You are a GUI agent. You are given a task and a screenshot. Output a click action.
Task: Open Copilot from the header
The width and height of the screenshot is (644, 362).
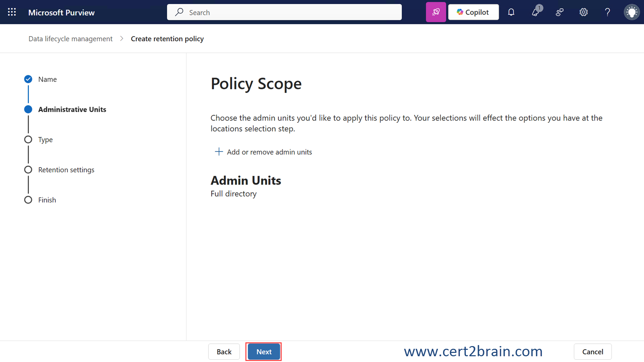click(x=473, y=12)
